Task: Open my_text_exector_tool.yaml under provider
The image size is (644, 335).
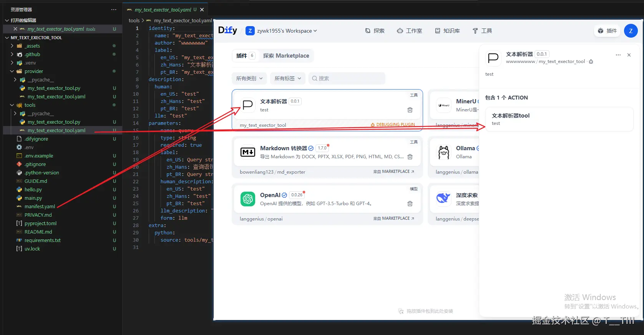Action: tap(56, 96)
